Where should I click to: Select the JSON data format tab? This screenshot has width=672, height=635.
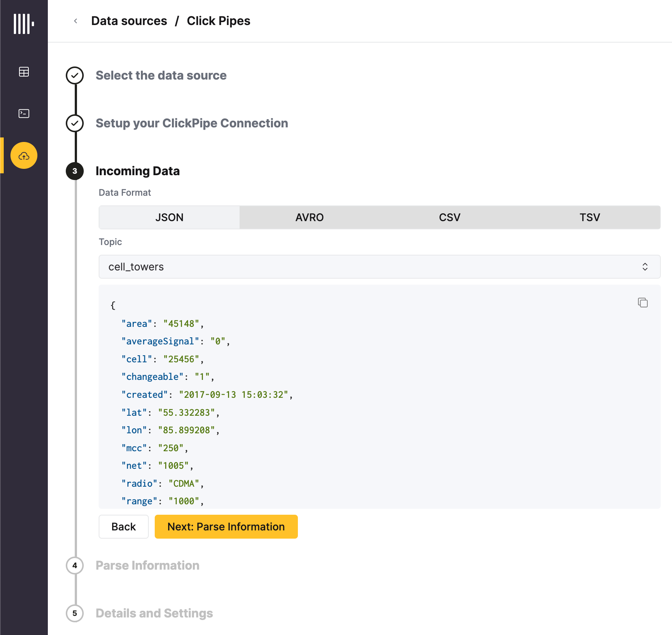(169, 217)
